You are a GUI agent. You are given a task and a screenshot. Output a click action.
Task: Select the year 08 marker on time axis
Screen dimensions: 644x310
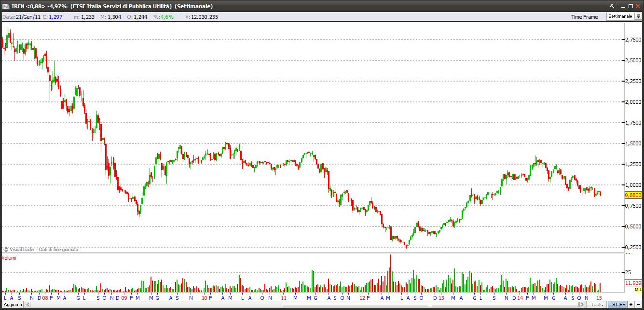click(45, 298)
